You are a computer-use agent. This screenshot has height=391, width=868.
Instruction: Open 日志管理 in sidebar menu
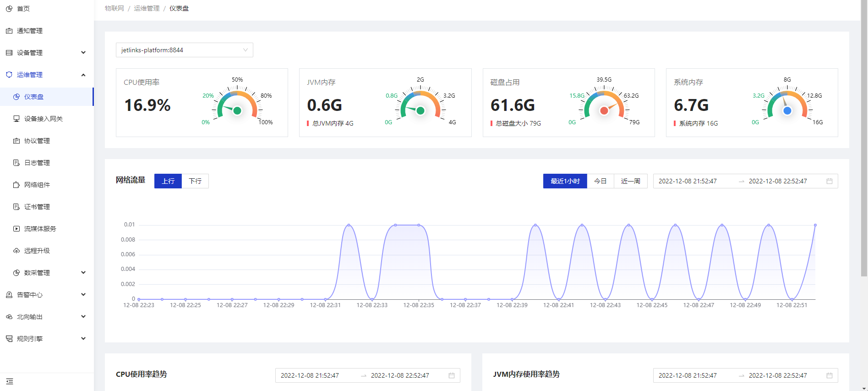(x=37, y=163)
